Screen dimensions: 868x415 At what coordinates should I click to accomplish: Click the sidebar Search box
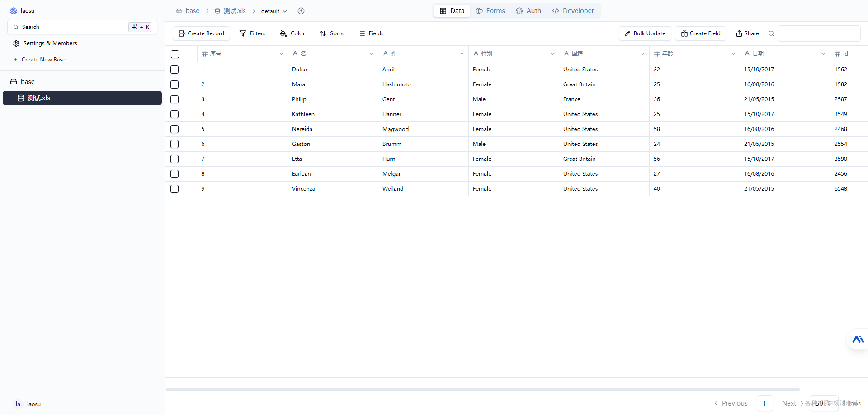[82, 27]
